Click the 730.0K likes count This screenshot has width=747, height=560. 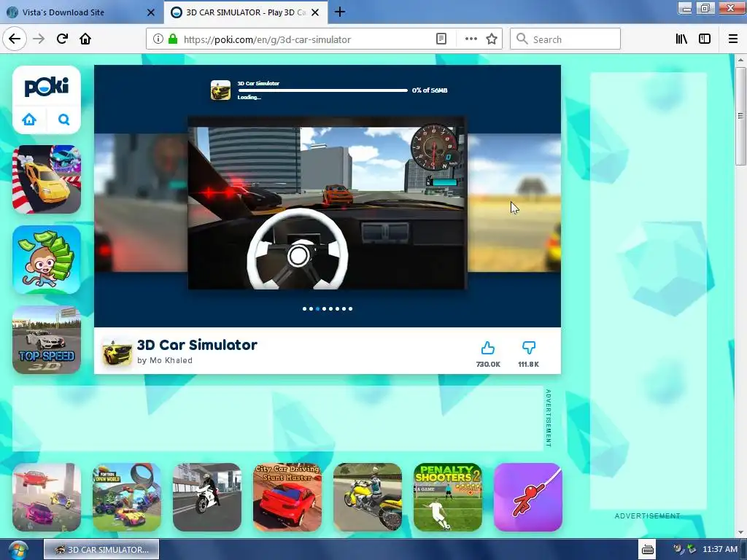pyautogui.click(x=488, y=365)
